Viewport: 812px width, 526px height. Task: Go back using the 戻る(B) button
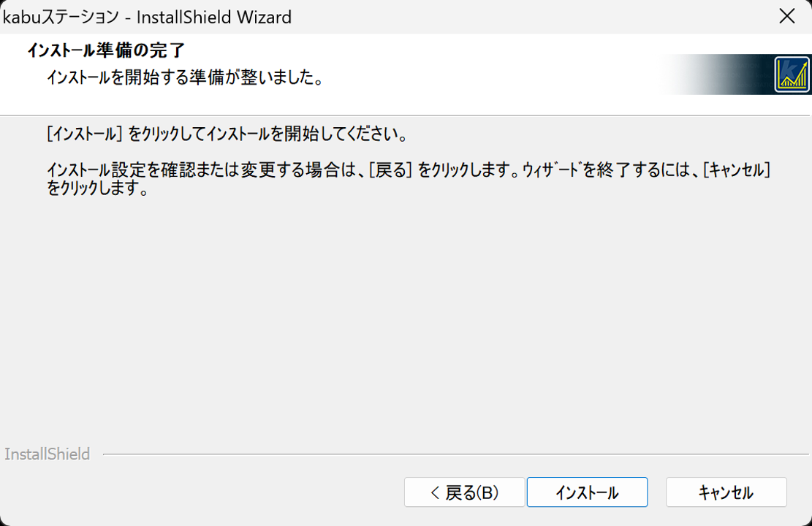465,492
